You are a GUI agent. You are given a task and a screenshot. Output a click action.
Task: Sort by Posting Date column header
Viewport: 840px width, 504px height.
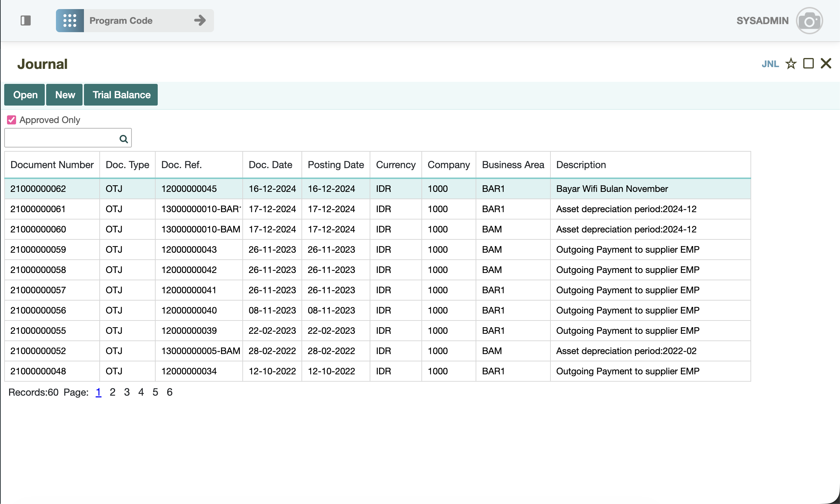pyautogui.click(x=335, y=165)
